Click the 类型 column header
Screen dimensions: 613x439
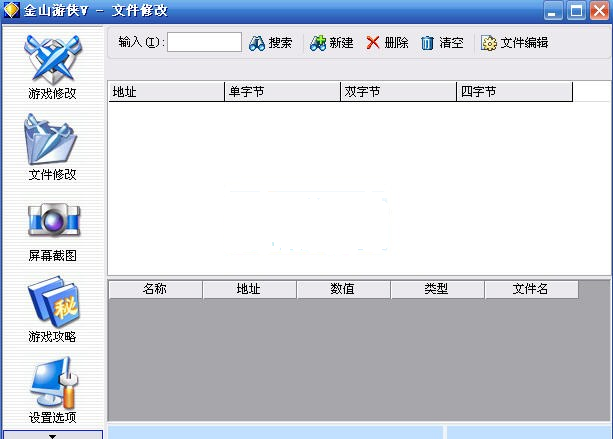point(437,289)
